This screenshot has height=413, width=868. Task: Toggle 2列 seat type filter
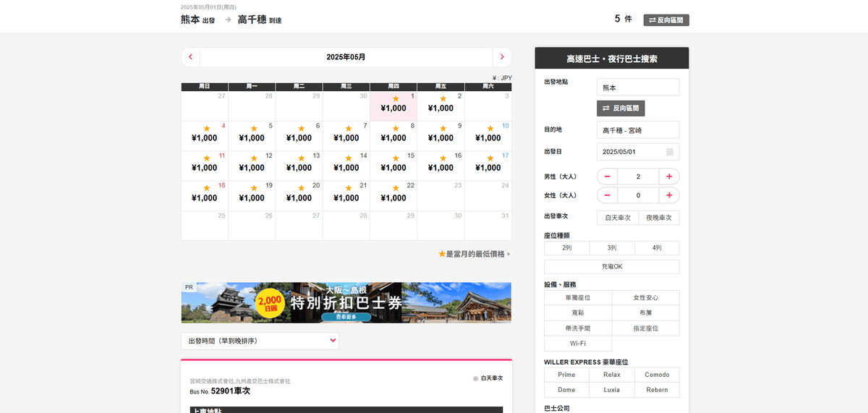pos(567,248)
